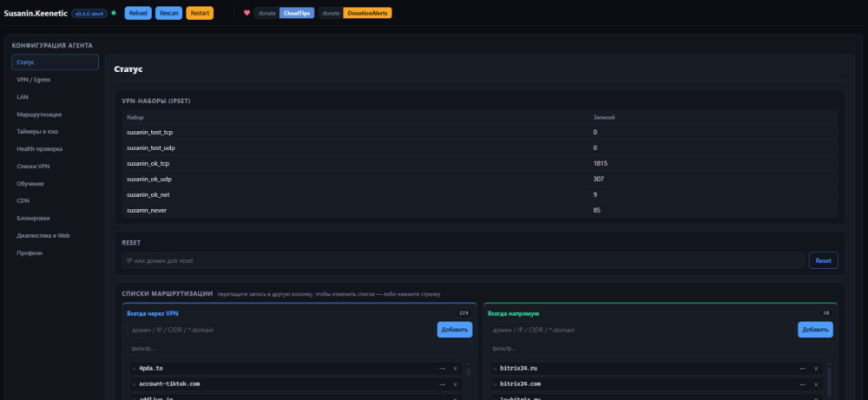Open Health-проверка section

coord(56,149)
